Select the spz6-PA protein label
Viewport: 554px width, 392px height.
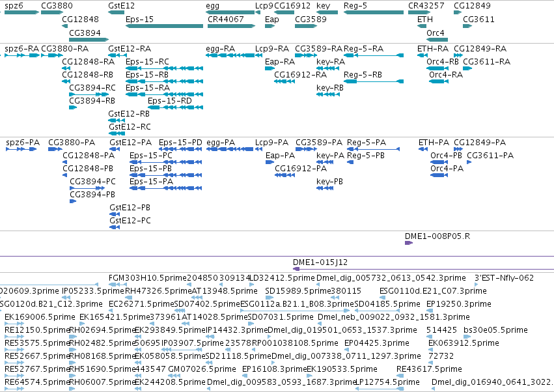23,143
